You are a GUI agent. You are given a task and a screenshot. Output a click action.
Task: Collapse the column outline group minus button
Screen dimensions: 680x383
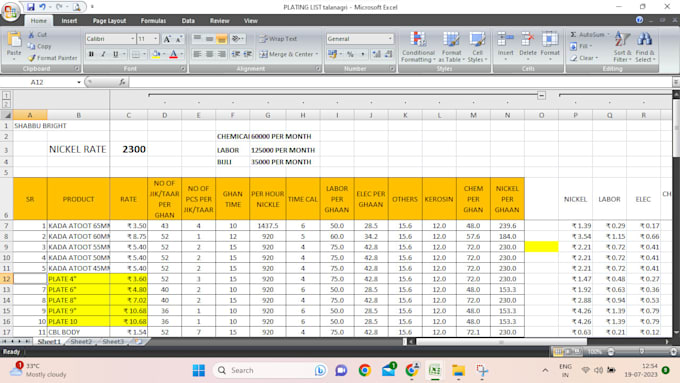[x=541, y=95]
